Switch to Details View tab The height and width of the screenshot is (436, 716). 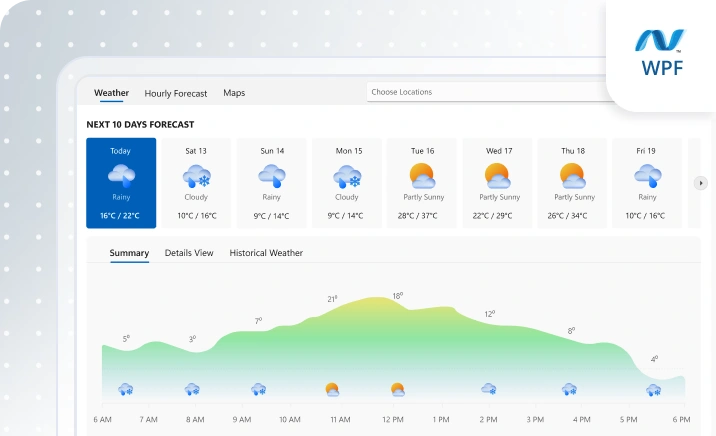click(189, 253)
